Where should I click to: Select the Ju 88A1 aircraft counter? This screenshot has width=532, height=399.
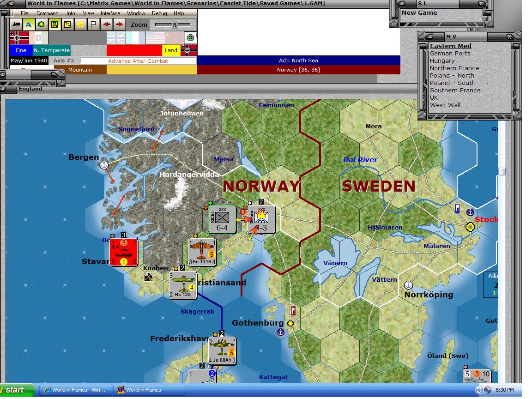pos(222,351)
